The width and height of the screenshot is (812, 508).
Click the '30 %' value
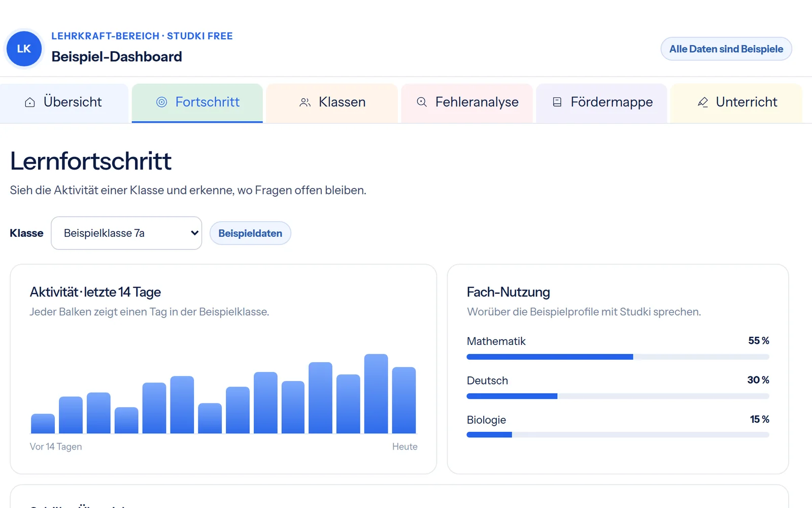click(758, 380)
